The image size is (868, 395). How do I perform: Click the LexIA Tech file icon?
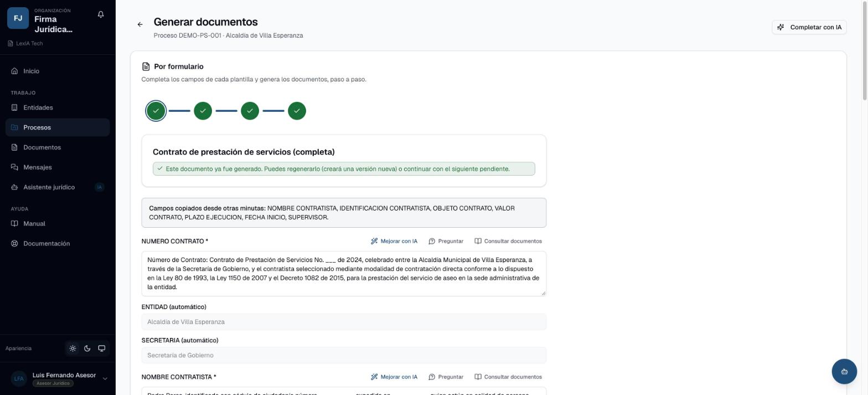click(11, 44)
